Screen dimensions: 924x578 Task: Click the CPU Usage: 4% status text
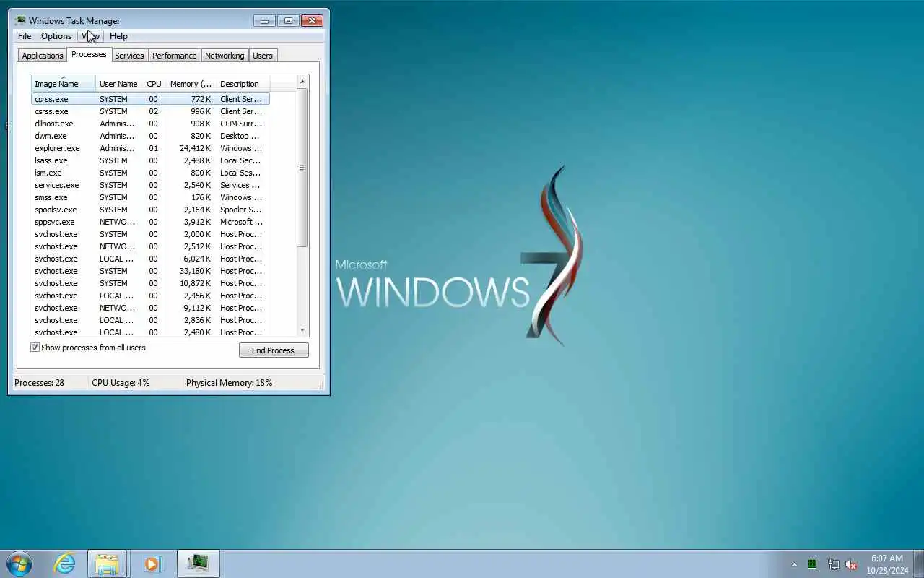pyautogui.click(x=121, y=383)
